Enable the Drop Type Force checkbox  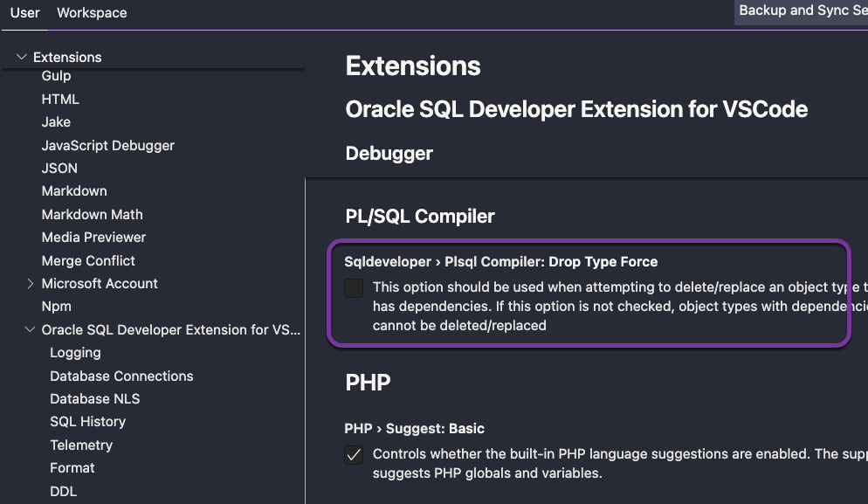(x=354, y=288)
